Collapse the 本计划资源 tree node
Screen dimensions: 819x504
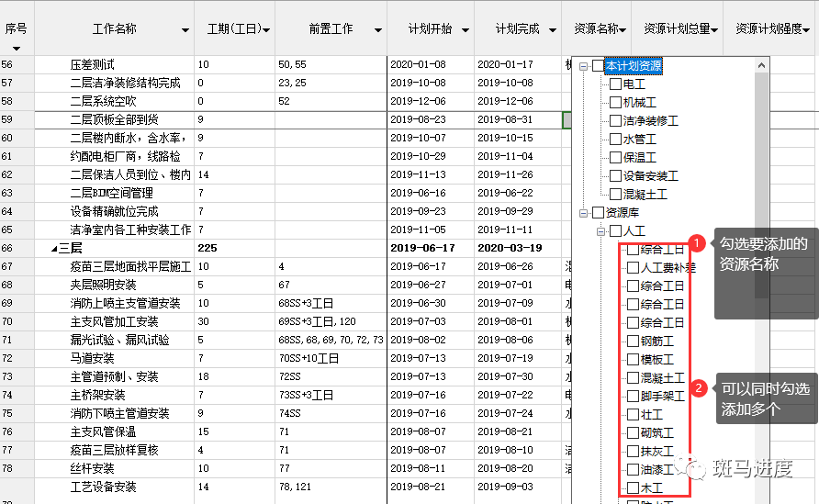point(583,66)
